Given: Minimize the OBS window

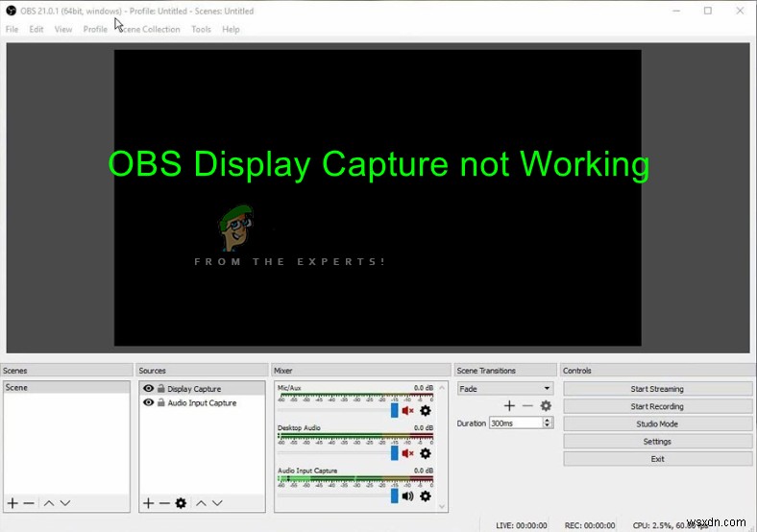Looking at the screenshot, I should click(676, 11).
